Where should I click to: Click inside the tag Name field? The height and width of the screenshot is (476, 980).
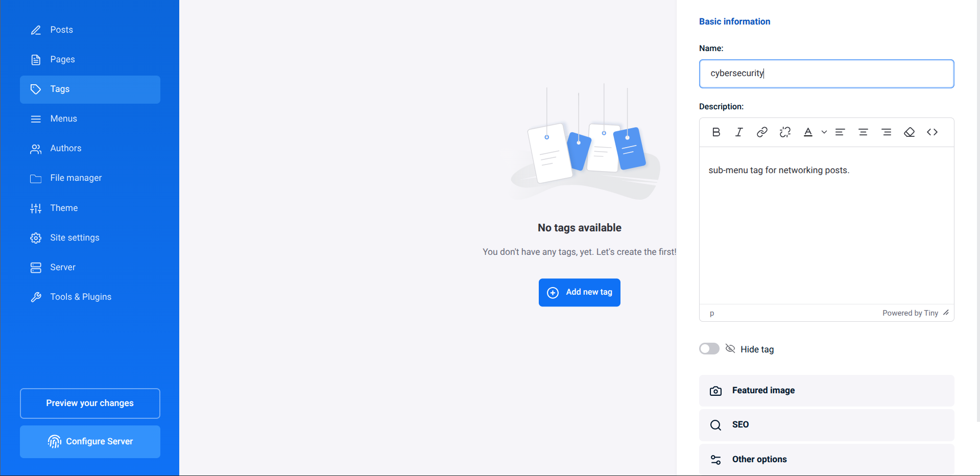826,74
